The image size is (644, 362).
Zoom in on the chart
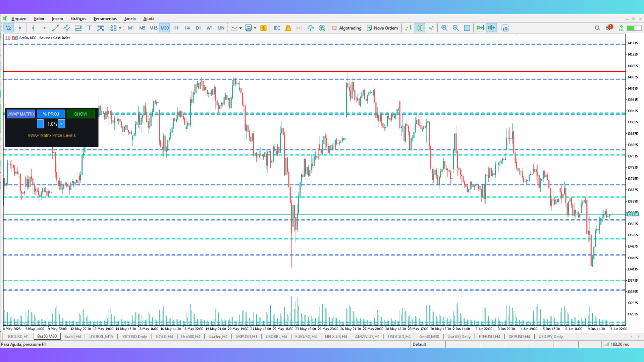click(444, 28)
